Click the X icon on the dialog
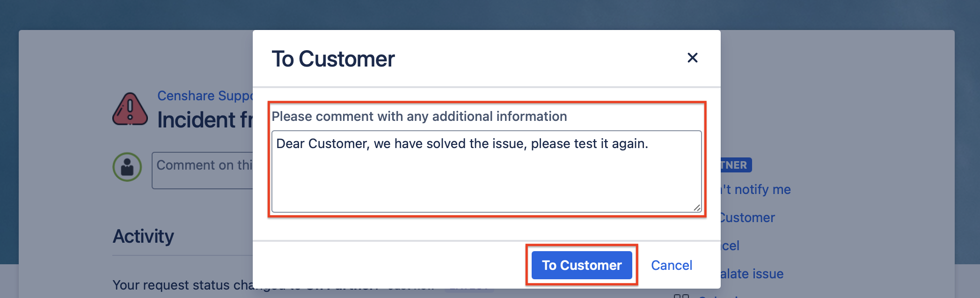Image resolution: width=980 pixels, height=298 pixels. point(692,57)
